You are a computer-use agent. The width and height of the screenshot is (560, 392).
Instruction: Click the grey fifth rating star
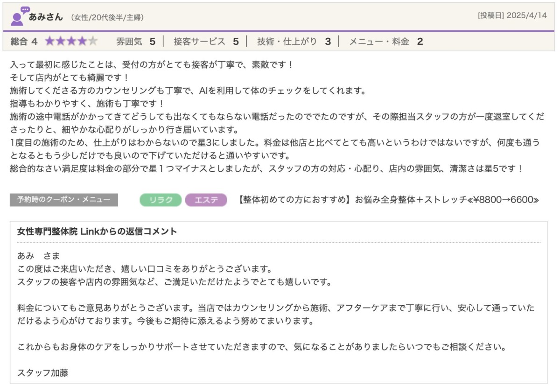pos(93,42)
